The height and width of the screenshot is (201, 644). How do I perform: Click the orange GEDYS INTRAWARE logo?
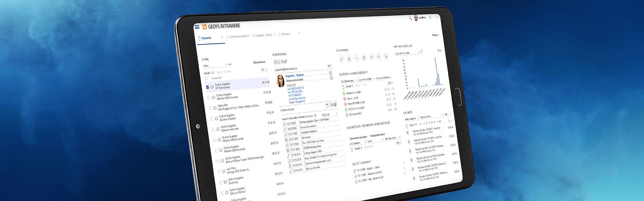tap(205, 27)
